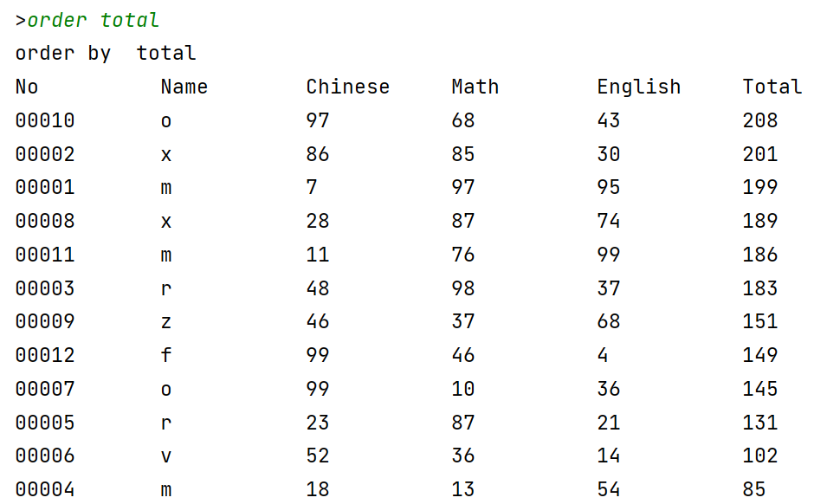
Task: Click the total score 208
Action: [760, 121]
